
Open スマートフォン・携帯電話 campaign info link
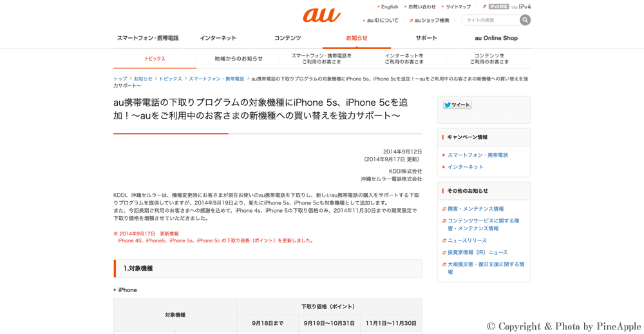point(477,155)
